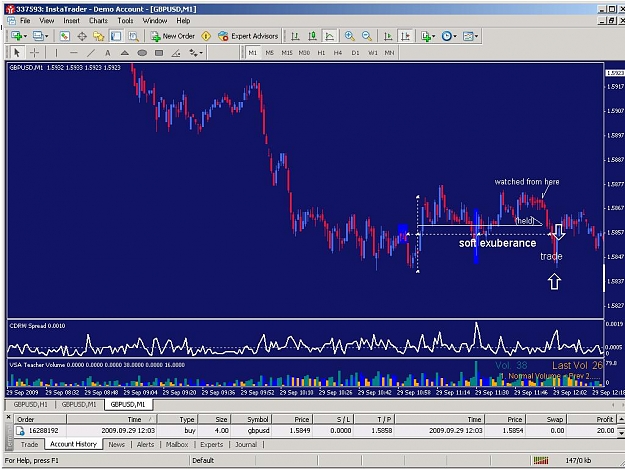
Task: Open the Periods clock icon
Action: (447, 36)
